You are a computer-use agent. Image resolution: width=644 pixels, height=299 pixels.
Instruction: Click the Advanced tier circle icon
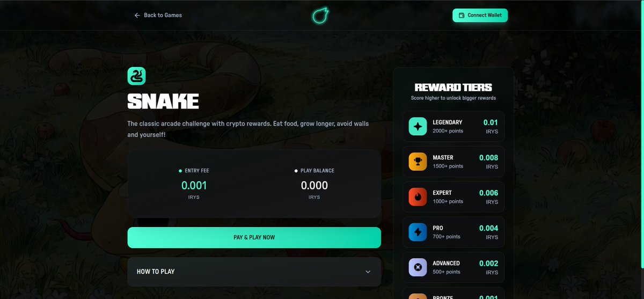(x=418, y=267)
